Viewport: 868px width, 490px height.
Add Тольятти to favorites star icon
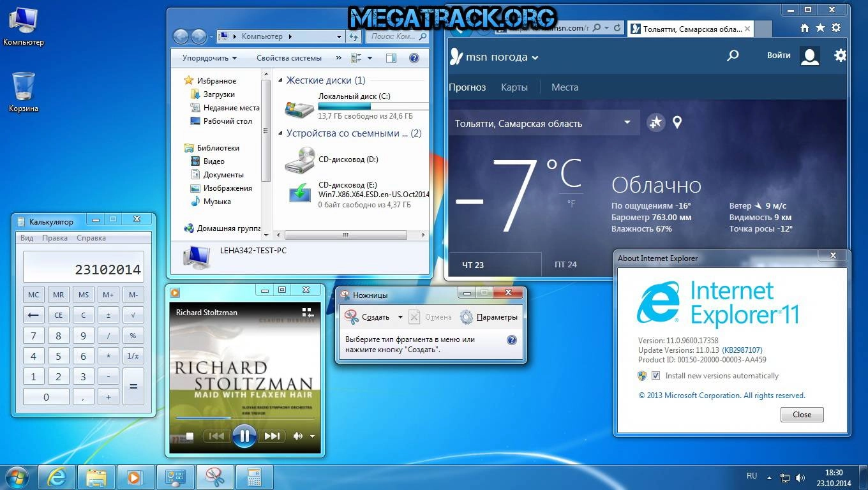pyautogui.click(x=655, y=122)
